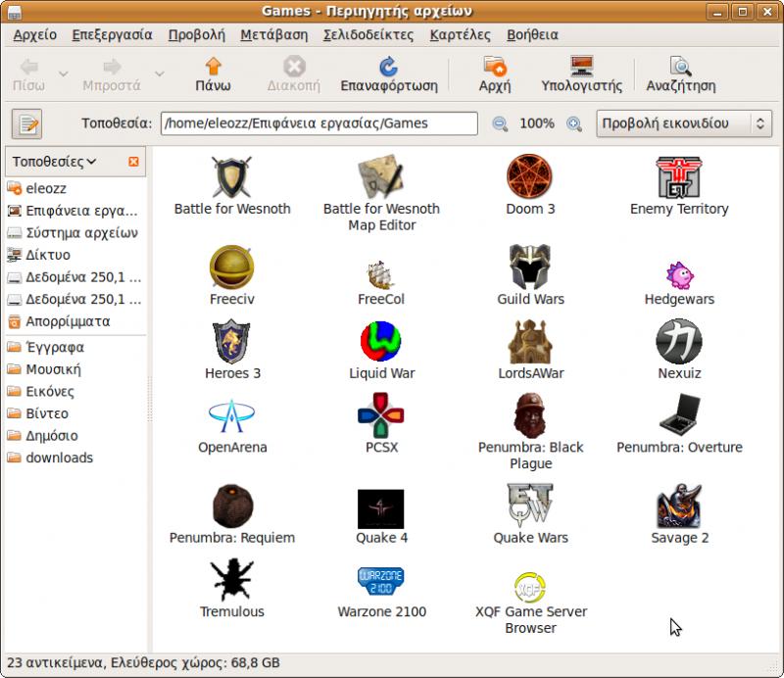
Task: Select the Liquid War icon
Action: pos(381,341)
